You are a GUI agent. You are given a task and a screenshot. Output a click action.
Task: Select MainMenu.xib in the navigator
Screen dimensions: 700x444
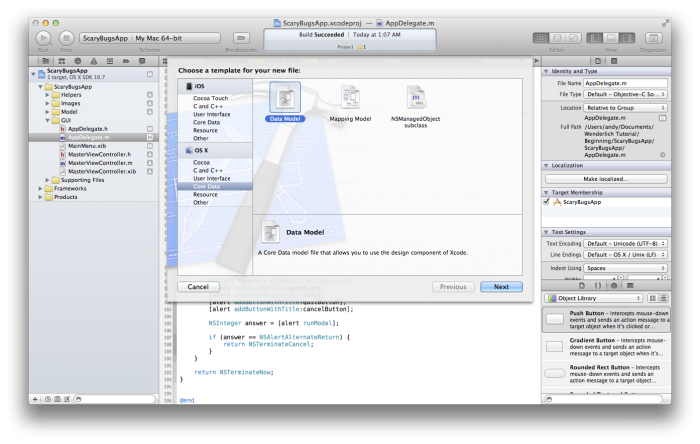point(87,146)
